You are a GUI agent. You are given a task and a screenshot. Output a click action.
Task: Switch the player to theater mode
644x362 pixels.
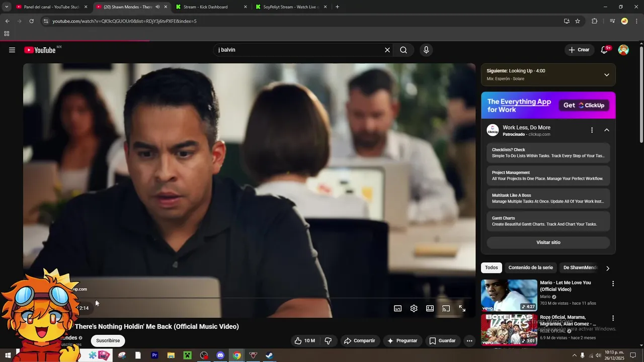[430, 308]
